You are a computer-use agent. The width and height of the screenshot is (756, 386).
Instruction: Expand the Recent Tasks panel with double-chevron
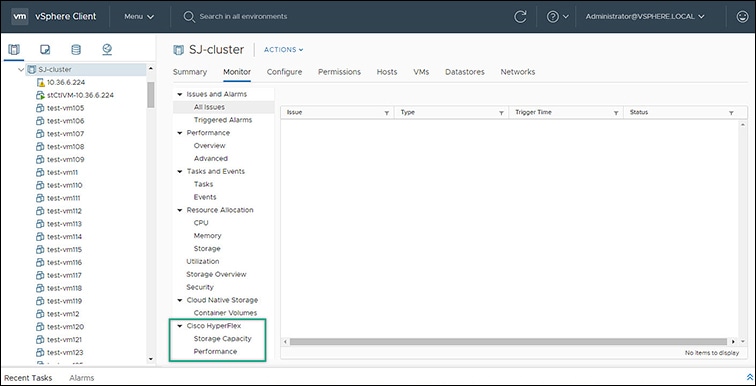tap(749, 376)
